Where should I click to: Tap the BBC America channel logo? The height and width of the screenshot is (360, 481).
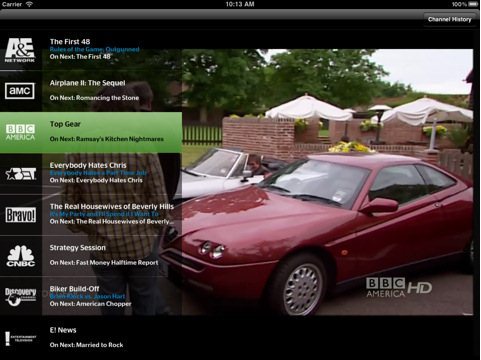(x=20, y=132)
